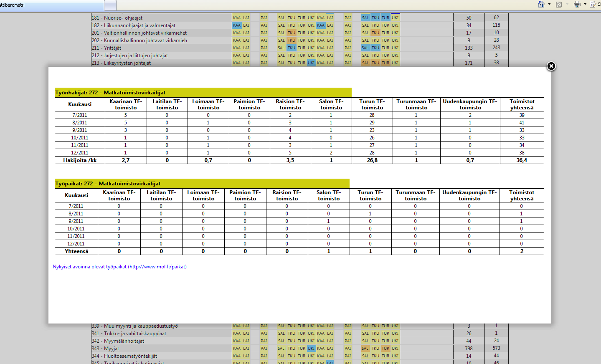This screenshot has width=601, height=364.
Task: Click the total value 2 in the Yhteensä row
Action: [x=522, y=251]
